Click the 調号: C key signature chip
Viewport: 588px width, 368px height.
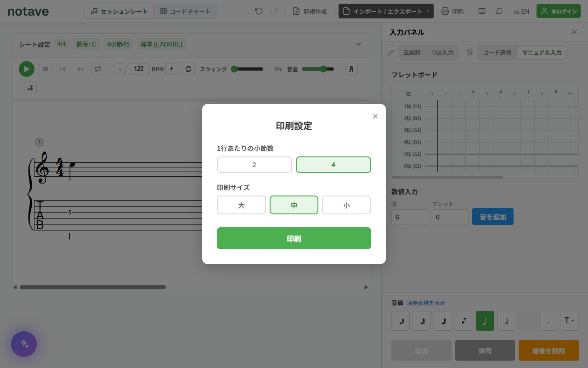(86, 44)
